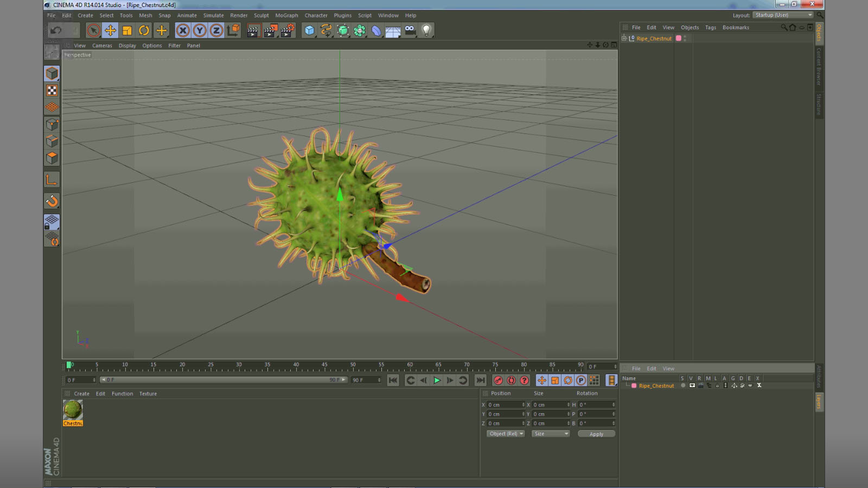868x488 pixels.
Task: Add a Light object
Action: coord(427,30)
